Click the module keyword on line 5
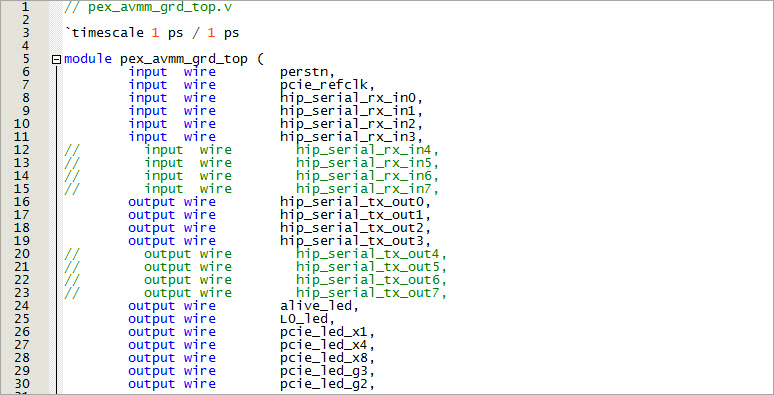The height and width of the screenshot is (395, 774). 88,59
